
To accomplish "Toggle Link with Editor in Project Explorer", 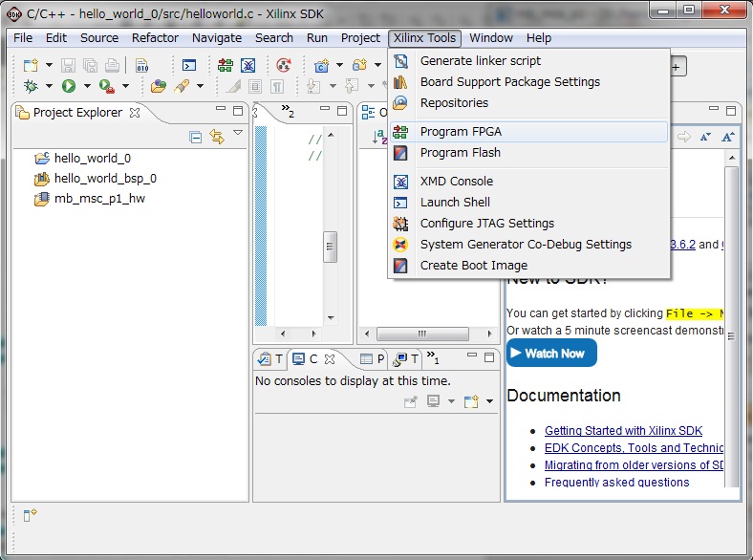I will (217, 138).
